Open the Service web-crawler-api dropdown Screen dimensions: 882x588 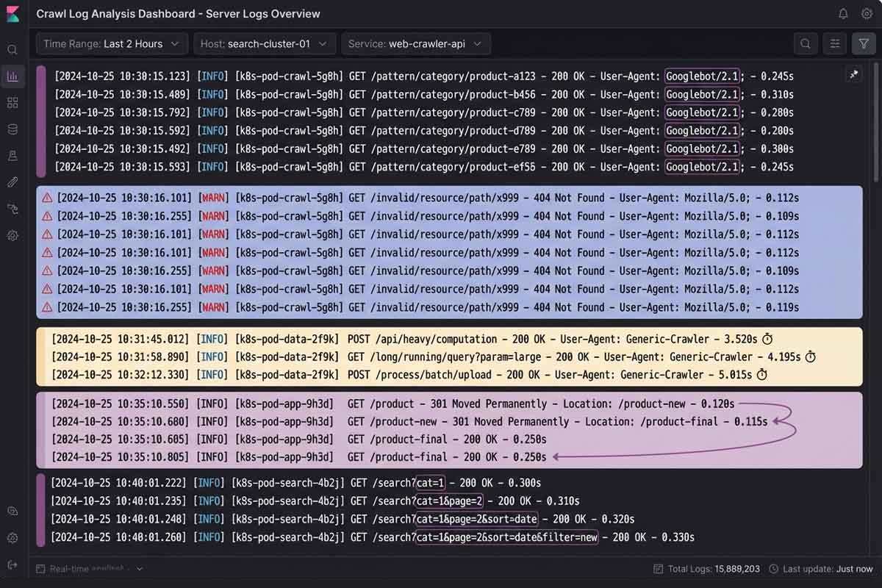click(x=415, y=44)
